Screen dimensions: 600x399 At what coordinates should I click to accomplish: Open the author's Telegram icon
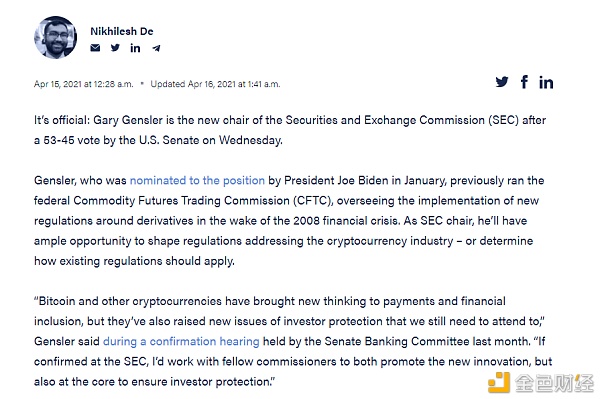tap(156, 48)
